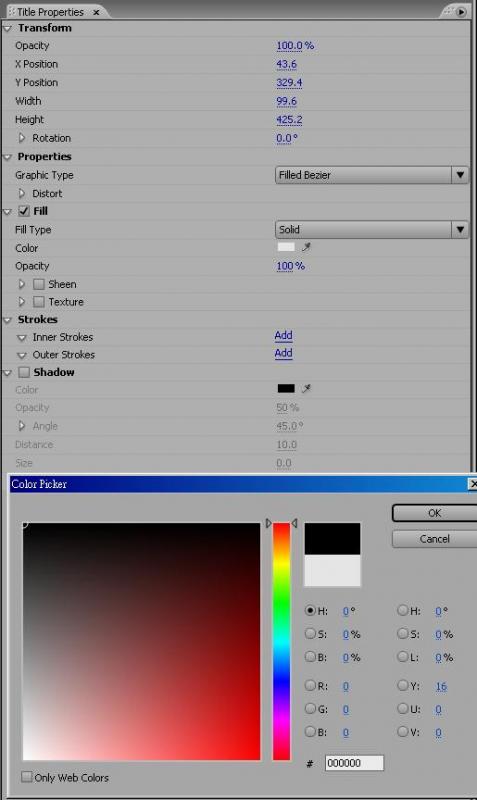Click the Fill Color swatch

(286, 247)
